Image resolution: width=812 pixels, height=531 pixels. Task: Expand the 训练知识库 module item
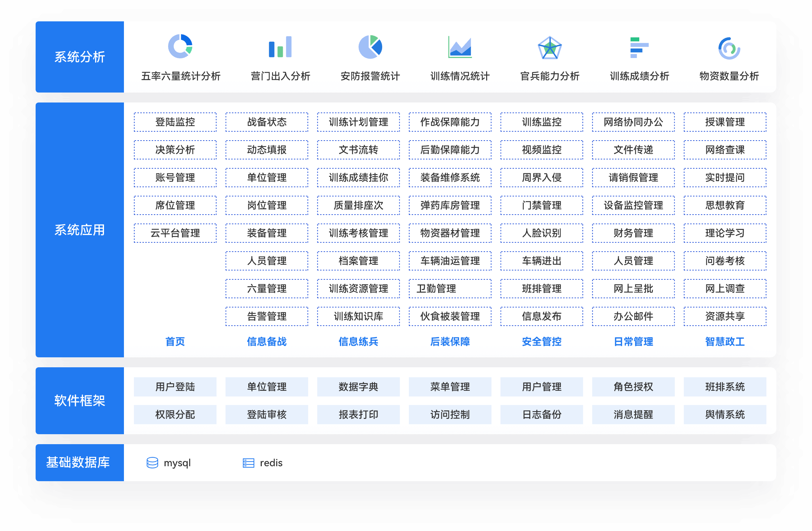(x=356, y=318)
